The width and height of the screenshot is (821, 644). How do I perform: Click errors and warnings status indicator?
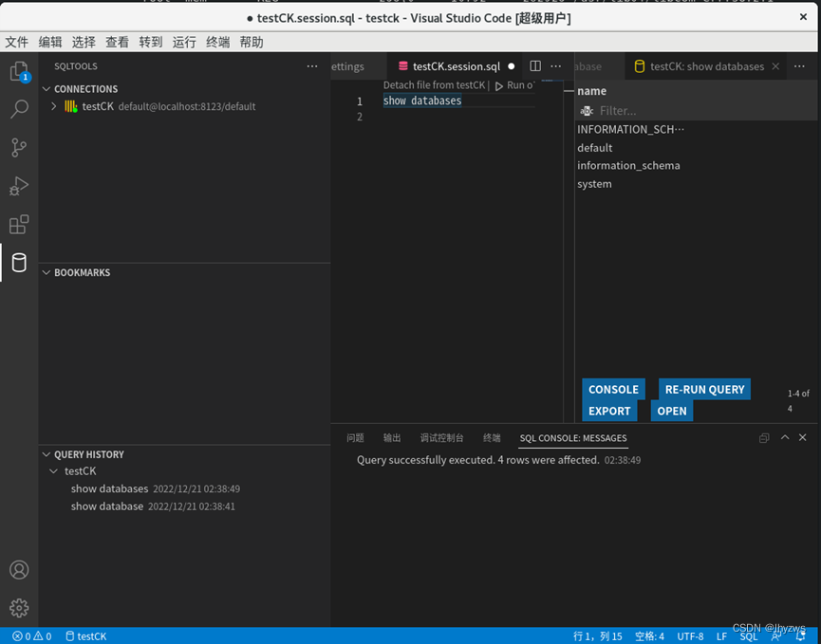(32, 636)
